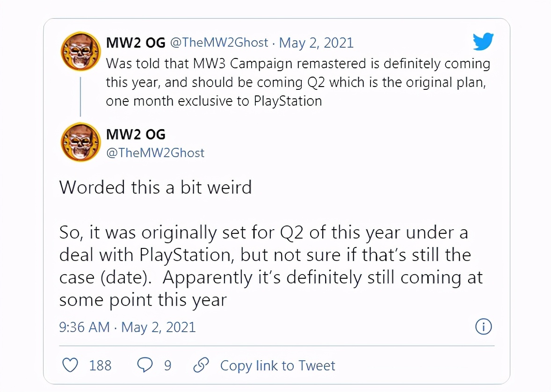Click the reply speech bubble icon
Image resolution: width=551 pixels, height=392 pixels.
tap(145, 365)
